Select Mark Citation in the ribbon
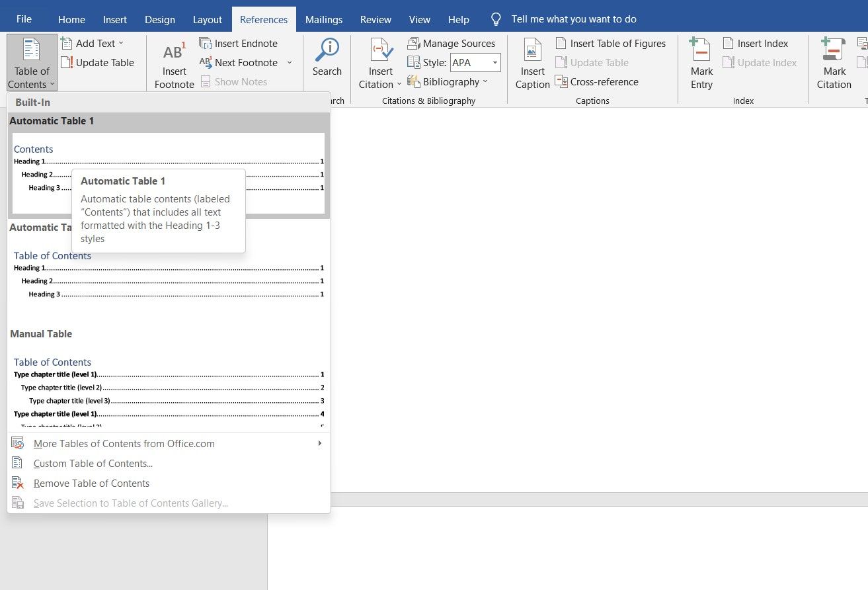868x590 pixels. (833, 63)
